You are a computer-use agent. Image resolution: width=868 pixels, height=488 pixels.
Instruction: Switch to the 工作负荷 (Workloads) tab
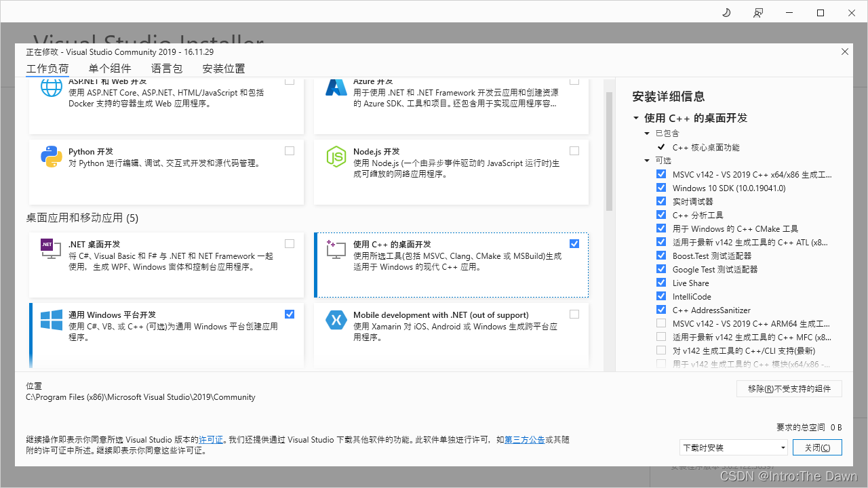pyautogui.click(x=47, y=68)
